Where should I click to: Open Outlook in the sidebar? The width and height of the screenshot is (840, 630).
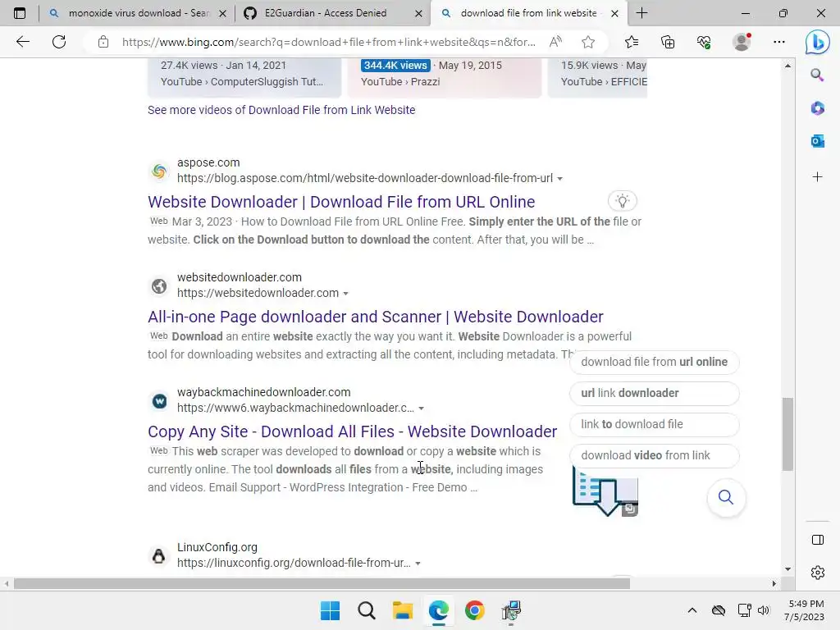coord(818,141)
